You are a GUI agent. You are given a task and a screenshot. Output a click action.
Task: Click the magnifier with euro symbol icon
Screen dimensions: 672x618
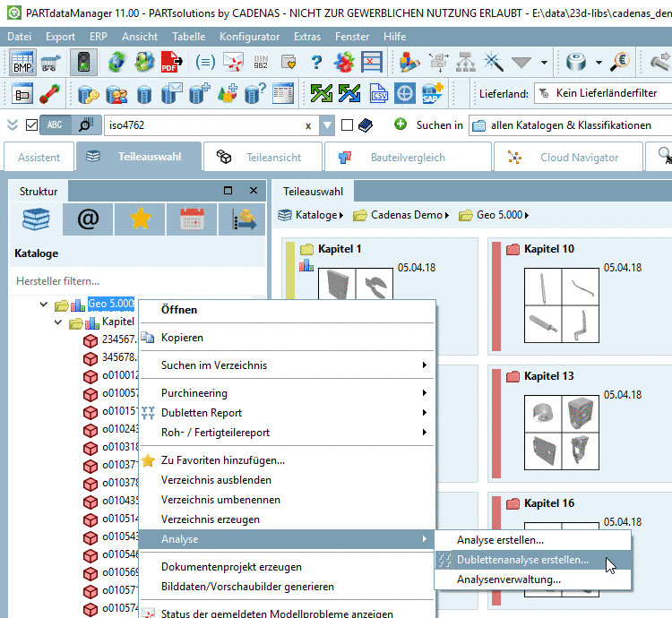[x=620, y=62]
